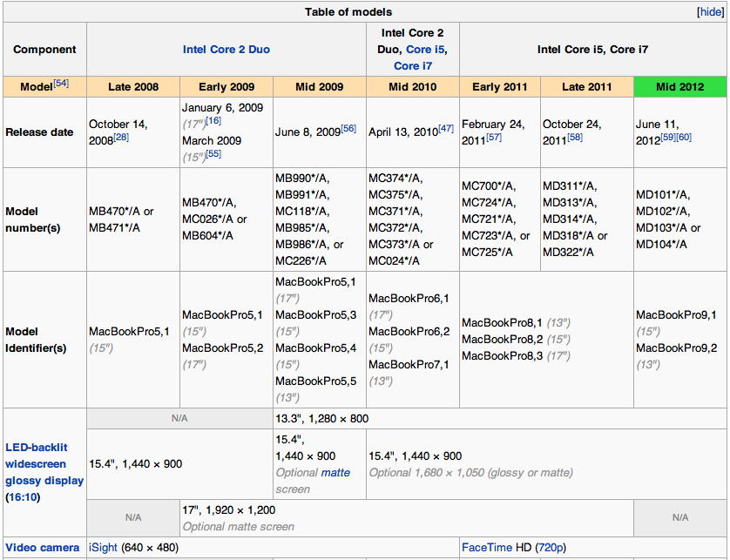Screen dimensions: 730x560
Task: Follow the 16:10 aspect ratio link
Action: pos(23,497)
